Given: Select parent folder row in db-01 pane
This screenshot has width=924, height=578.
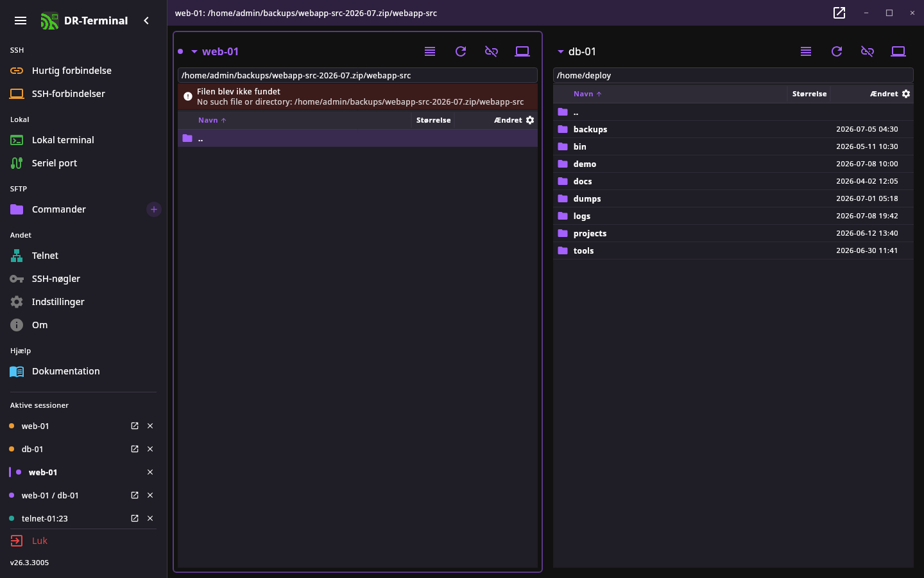Looking at the screenshot, I should point(733,112).
